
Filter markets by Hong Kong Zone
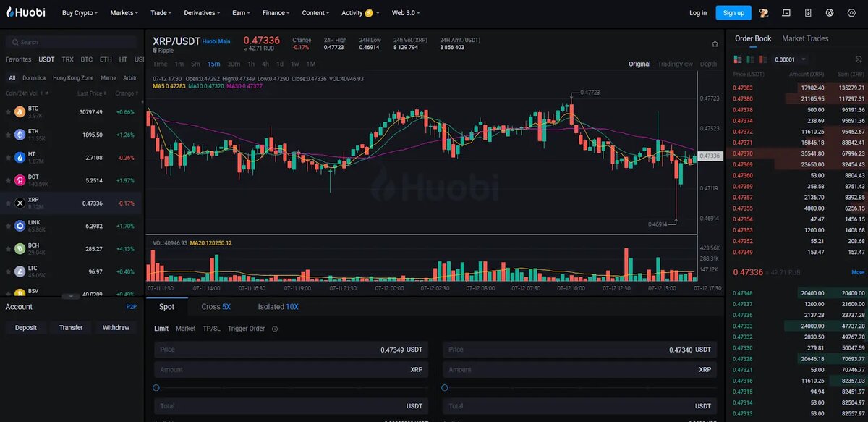[x=73, y=77]
